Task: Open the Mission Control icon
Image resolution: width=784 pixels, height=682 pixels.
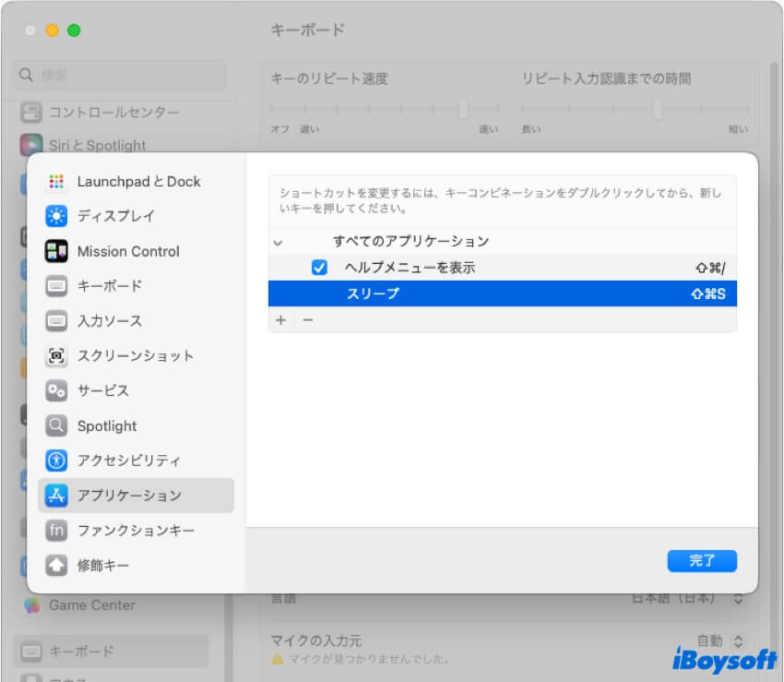Action: (56, 251)
